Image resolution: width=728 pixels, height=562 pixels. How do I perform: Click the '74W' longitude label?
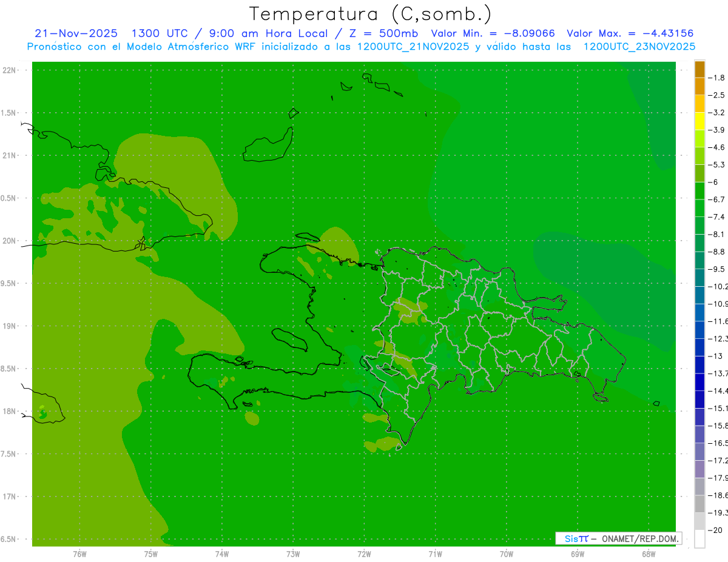[221, 554]
